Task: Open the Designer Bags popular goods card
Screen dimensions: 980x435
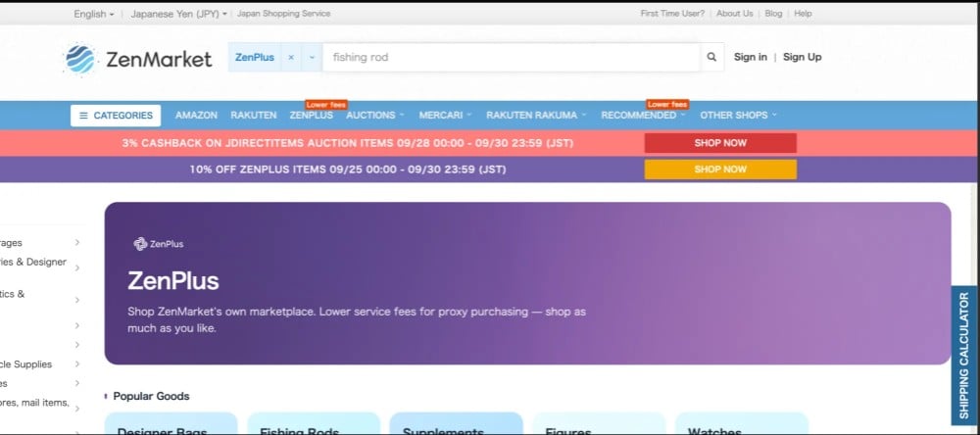Action: click(171, 425)
